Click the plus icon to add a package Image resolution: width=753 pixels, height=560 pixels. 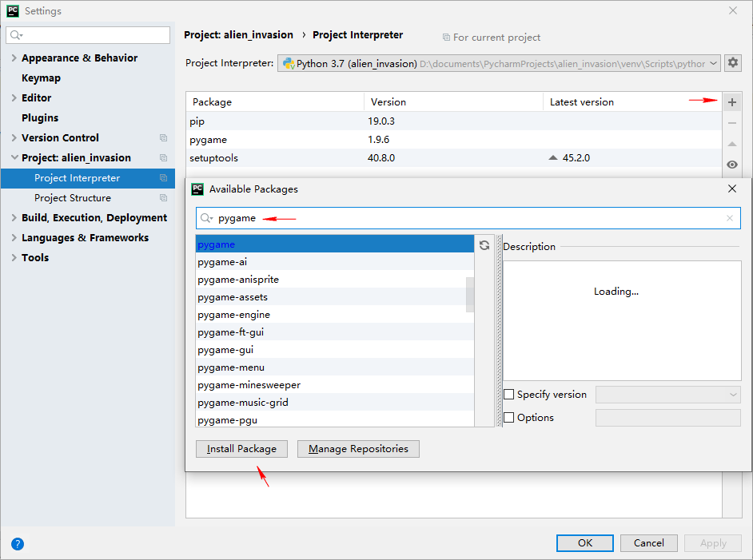coord(732,102)
